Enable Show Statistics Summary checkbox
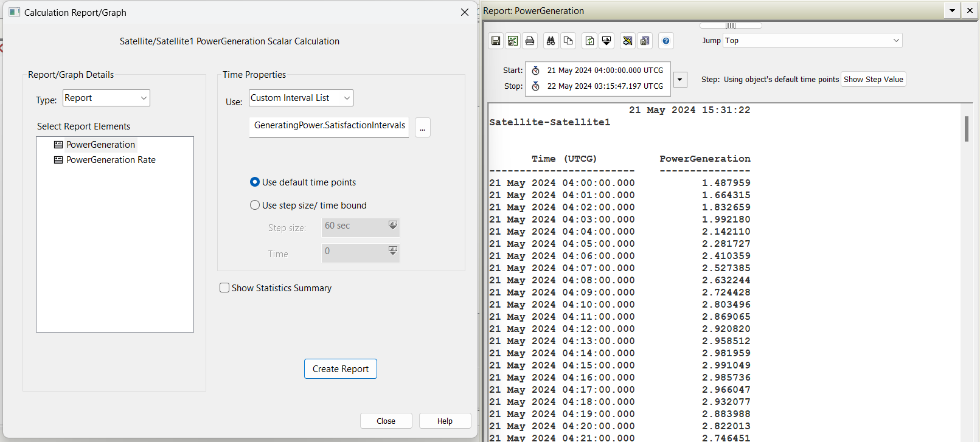Viewport: 980px width, 442px height. pyautogui.click(x=224, y=288)
